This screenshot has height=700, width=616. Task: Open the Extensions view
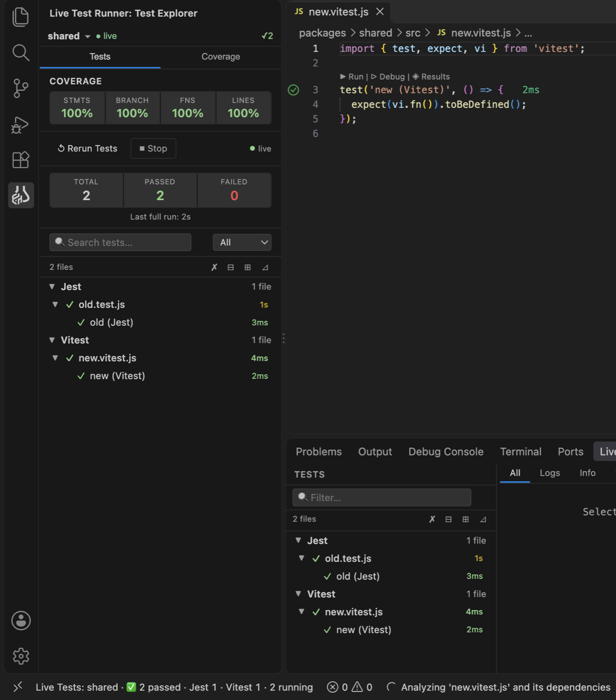21,160
